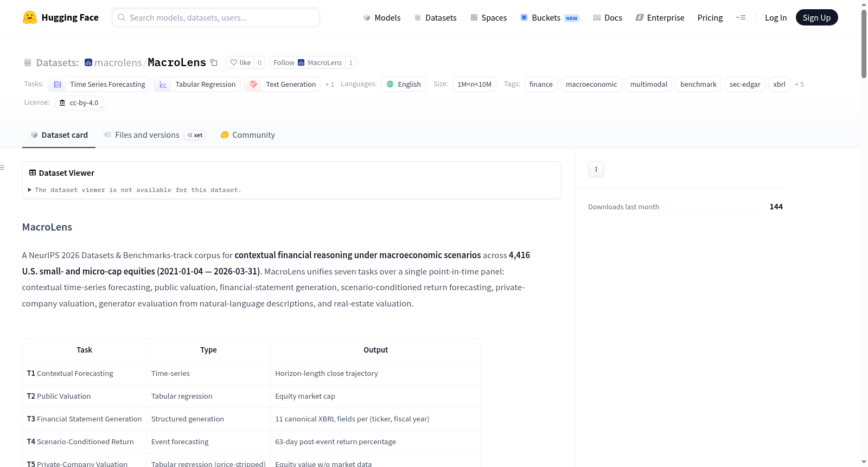This screenshot has height=467, width=868.
Task: Show the +5 more tags
Action: coord(799,84)
